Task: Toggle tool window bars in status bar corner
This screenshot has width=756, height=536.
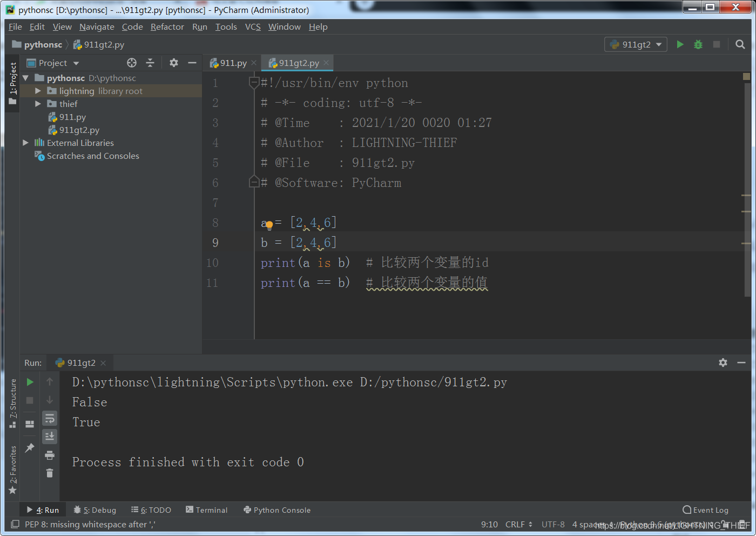Action: coord(15,524)
